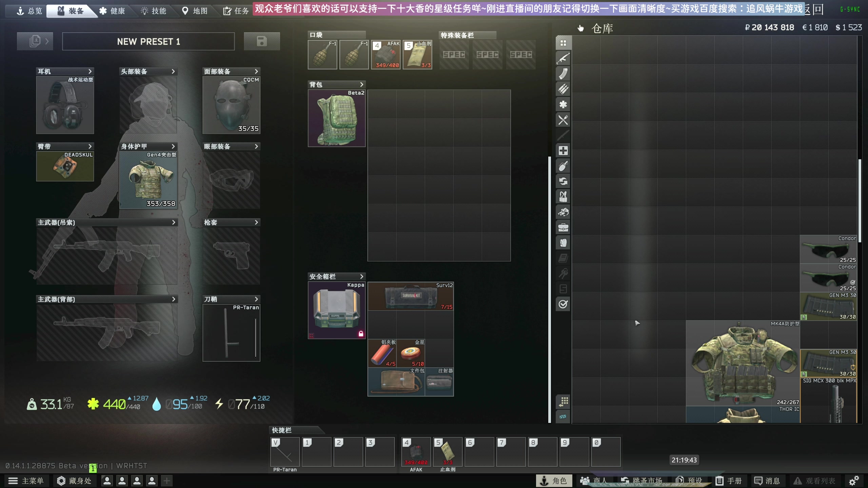
Task: Select 注射器 injector case
Action: tap(439, 382)
